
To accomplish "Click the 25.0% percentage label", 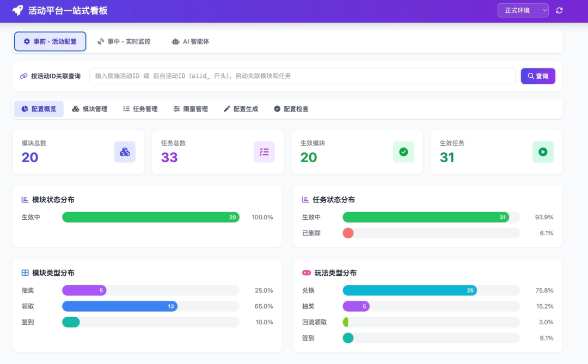I will tap(264, 290).
